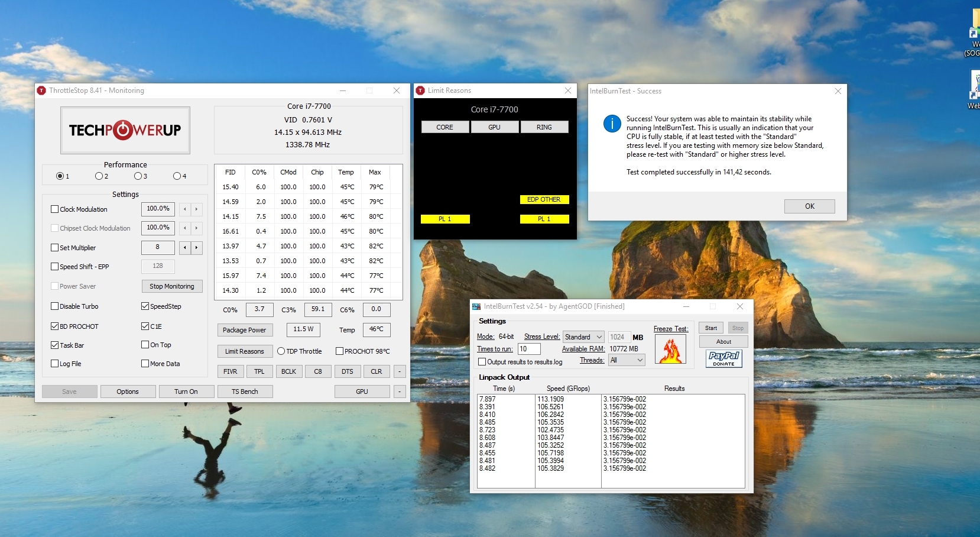Increase Set Multiplier with right arrow
Screen dimensions: 980x537
pos(197,248)
